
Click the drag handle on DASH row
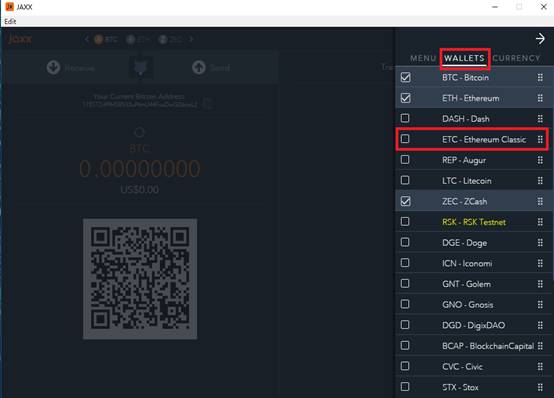540,119
